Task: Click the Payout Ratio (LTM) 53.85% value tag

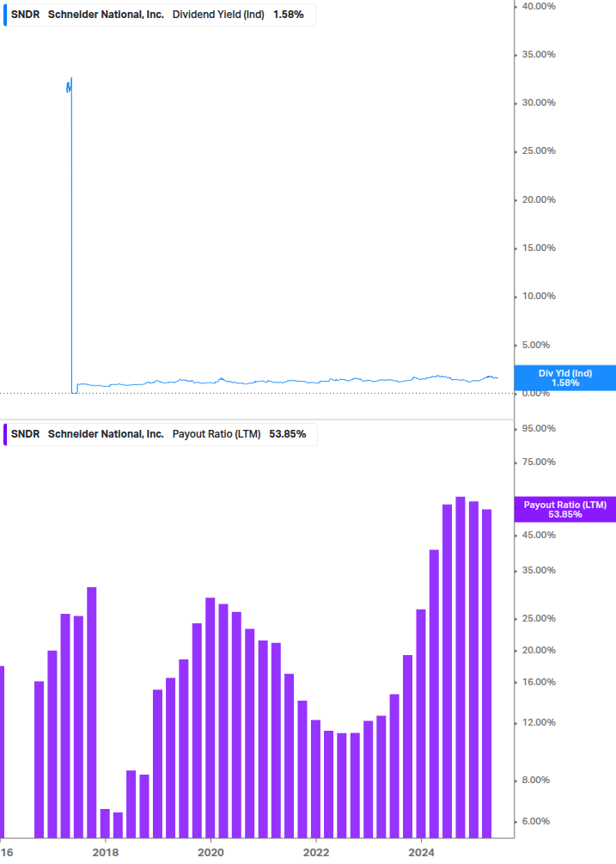Action: coord(565,510)
